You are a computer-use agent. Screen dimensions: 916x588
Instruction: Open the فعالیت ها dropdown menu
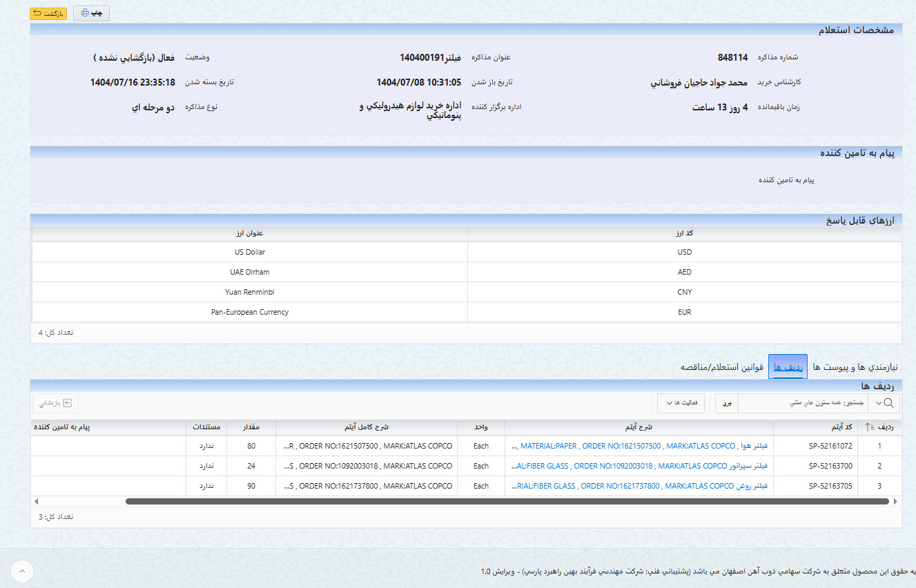pyautogui.click(x=681, y=402)
